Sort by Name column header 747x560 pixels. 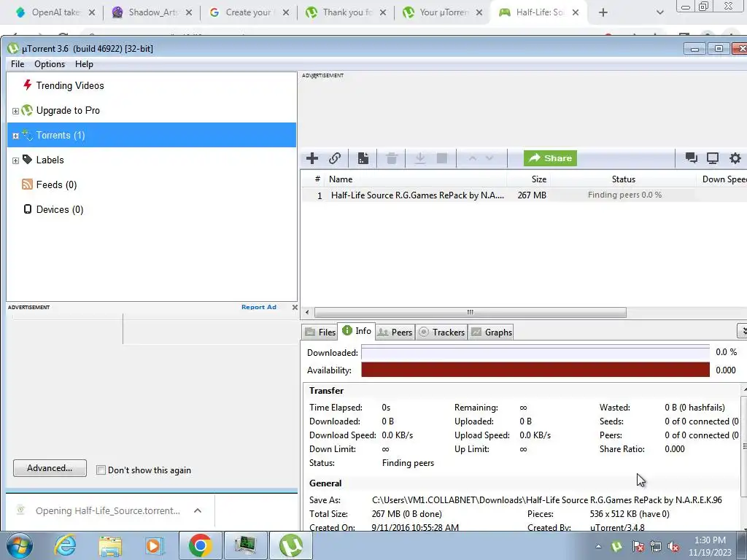click(415, 179)
